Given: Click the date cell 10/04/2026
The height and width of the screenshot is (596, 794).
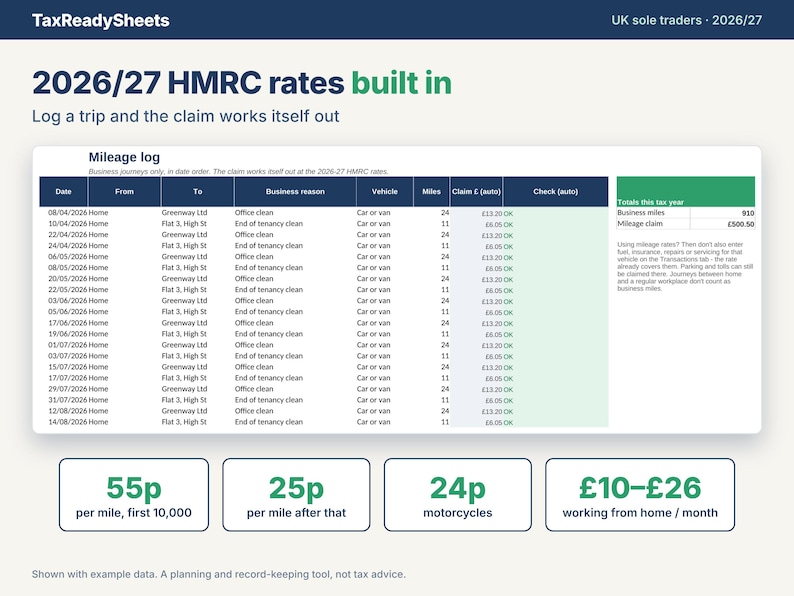Looking at the screenshot, I should pos(67,224).
